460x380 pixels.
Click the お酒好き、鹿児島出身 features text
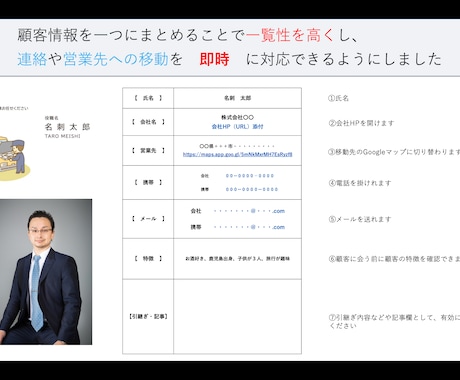237,259
